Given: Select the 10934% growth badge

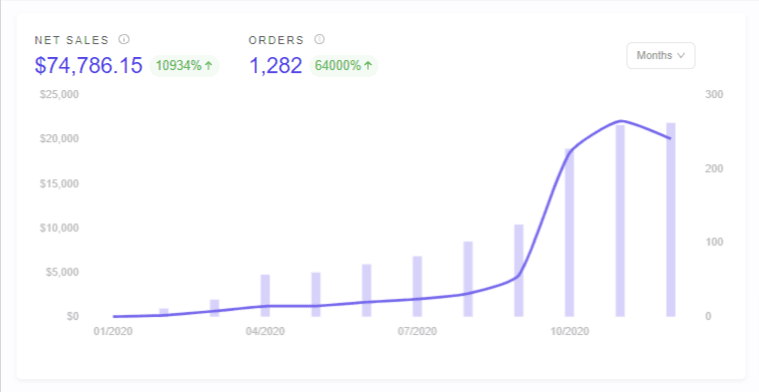Looking at the screenshot, I should coord(184,66).
